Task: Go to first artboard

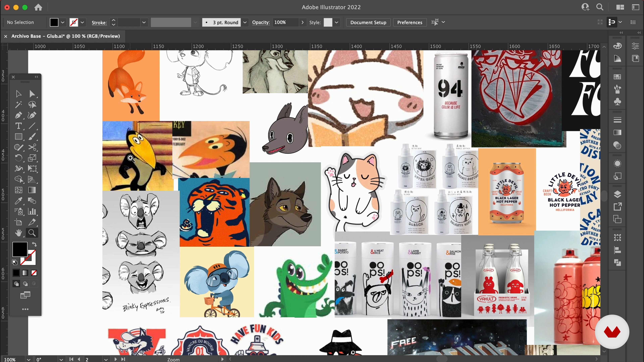Action: pyautogui.click(x=71, y=359)
